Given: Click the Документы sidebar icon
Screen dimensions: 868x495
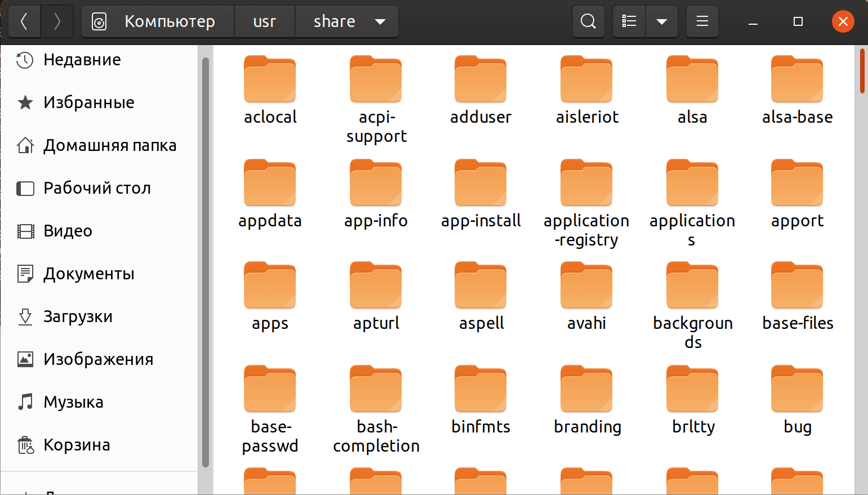Looking at the screenshot, I should point(25,274).
